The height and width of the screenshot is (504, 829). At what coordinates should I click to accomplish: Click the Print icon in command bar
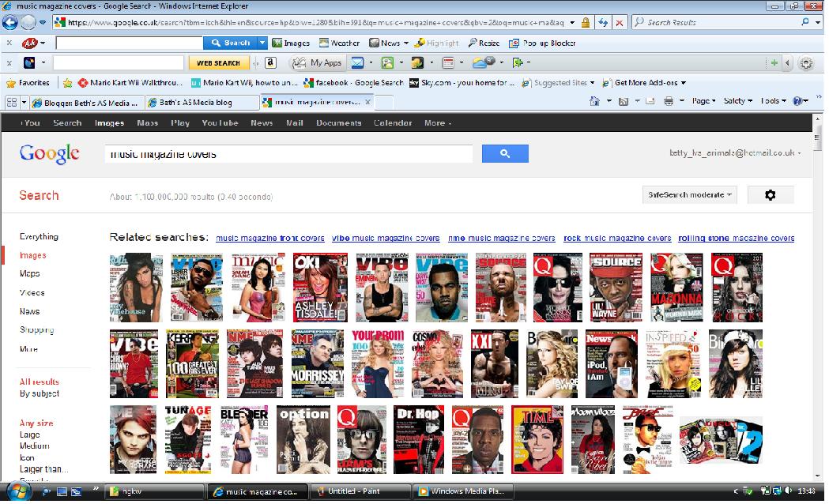[669, 101]
